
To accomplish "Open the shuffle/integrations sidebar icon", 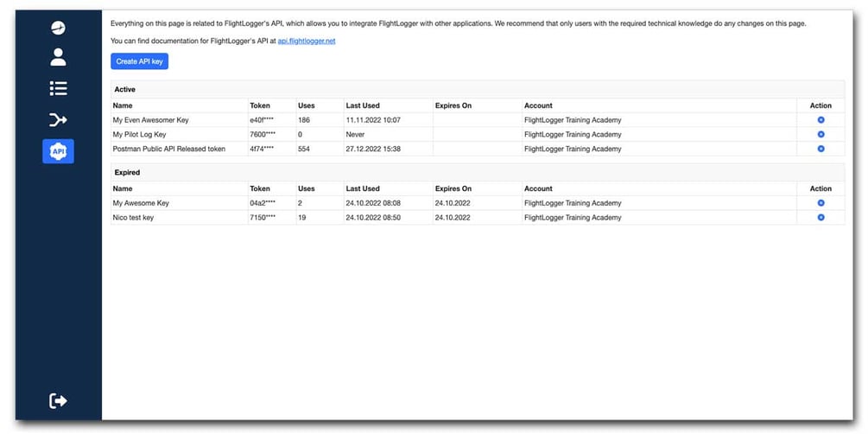I will pyautogui.click(x=58, y=119).
